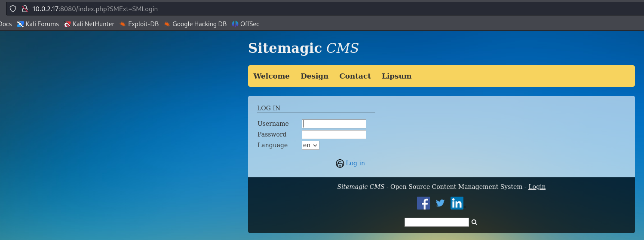The width and height of the screenshot is (644, 240).
Task: Open the LinkedIn icon link
Action: 457,203
